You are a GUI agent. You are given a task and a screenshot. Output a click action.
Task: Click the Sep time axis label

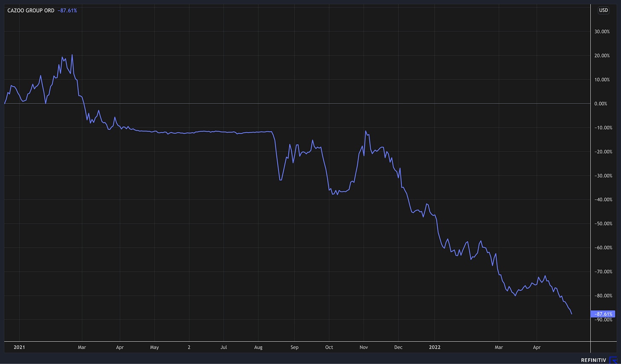(294, 347)
